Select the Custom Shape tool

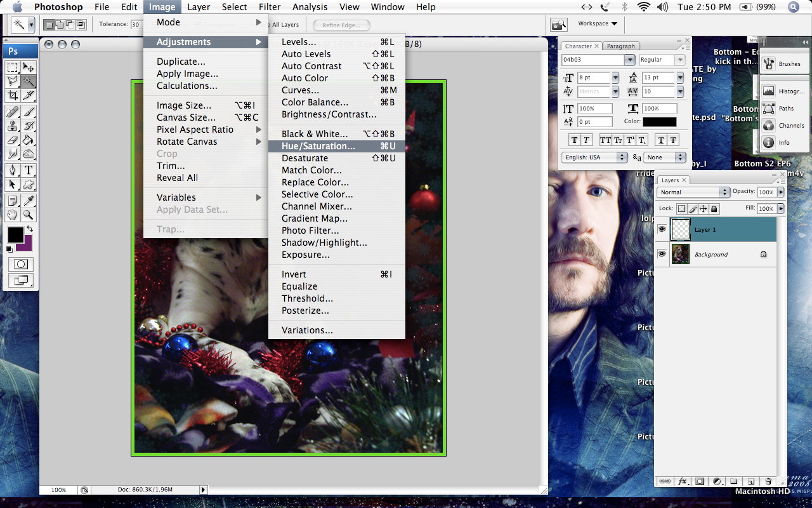tap(29, 184)
